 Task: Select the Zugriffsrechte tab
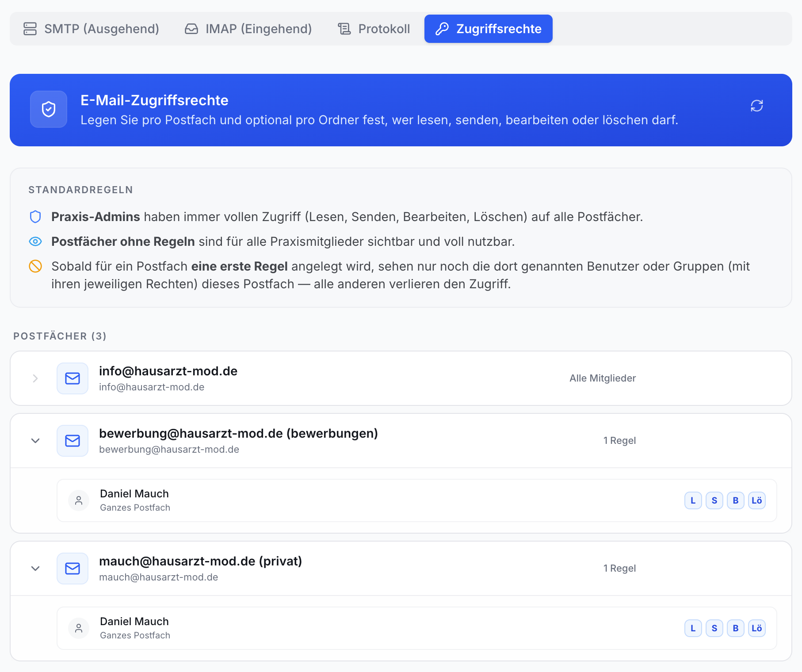tap(489, 29)
